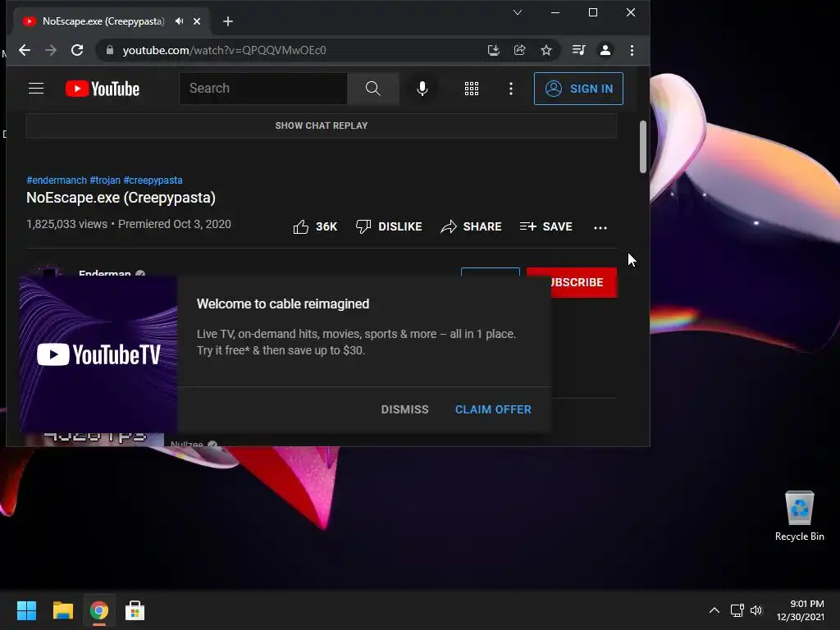Click SIGN IN button

pos(578,89)
